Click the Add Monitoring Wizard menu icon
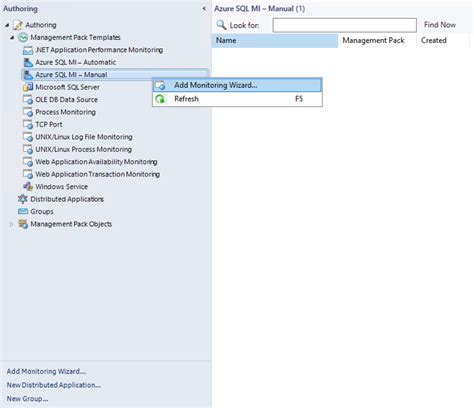Viewport: 474px width, 408px height. [161, 85]
